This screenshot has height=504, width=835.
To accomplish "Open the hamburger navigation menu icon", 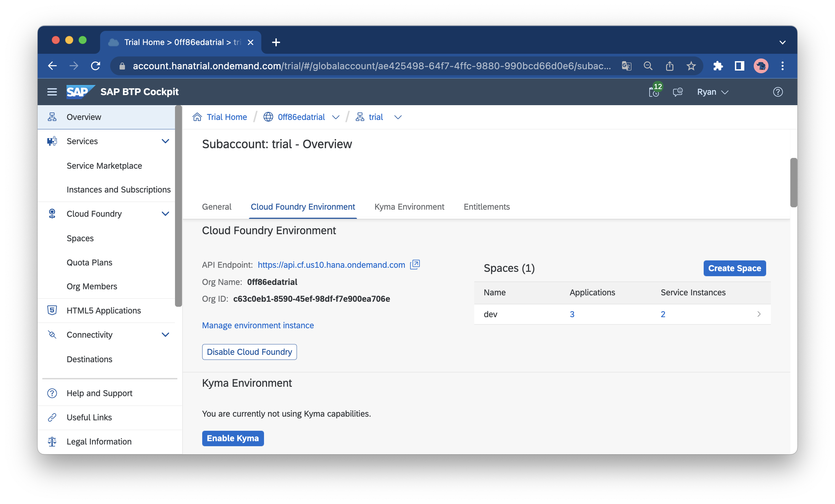I will pyautogui.click(x=52, y=92).
